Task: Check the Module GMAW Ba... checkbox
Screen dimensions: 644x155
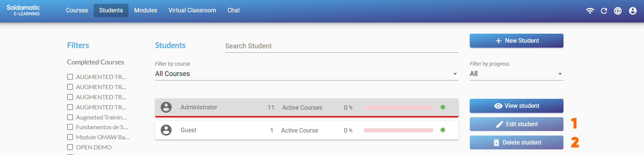Action: pos(70,137)
